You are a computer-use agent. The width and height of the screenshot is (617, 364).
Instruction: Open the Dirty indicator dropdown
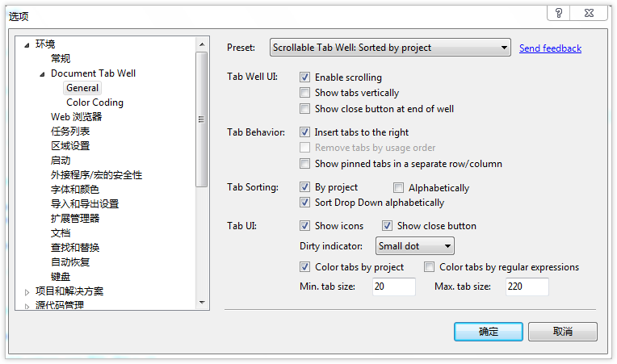click(x=415, y=245)
